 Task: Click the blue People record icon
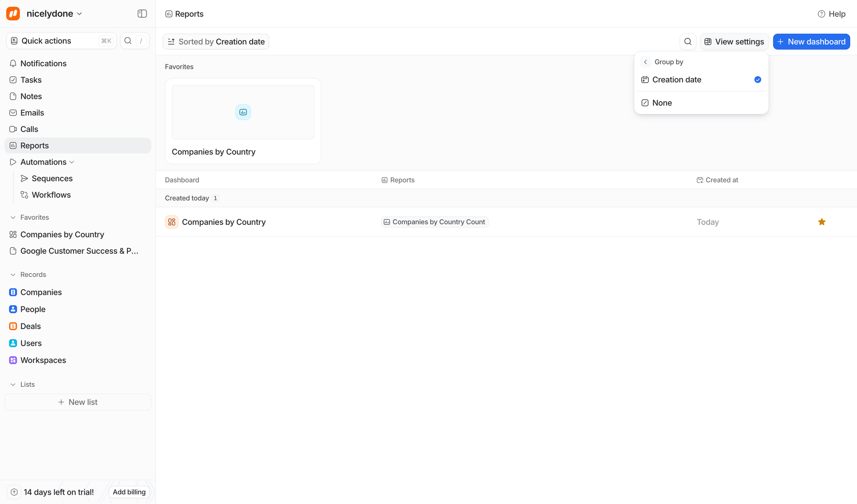pyautogui.click(x=13, y=309)
